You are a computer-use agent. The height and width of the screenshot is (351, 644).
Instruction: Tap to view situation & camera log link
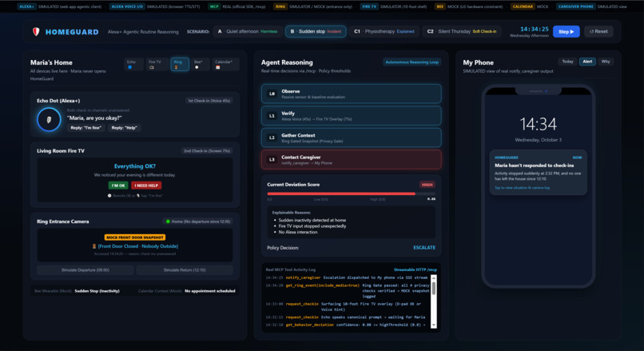point(522,188)
